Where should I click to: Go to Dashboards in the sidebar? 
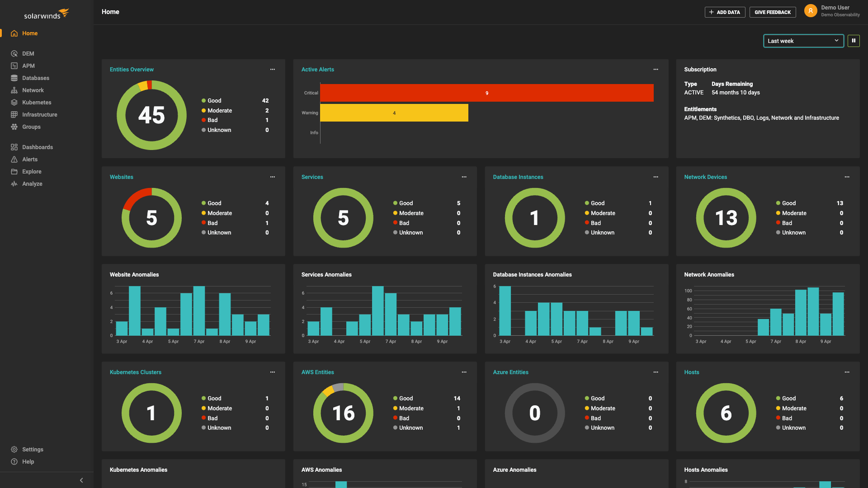[x=37, y=147]
